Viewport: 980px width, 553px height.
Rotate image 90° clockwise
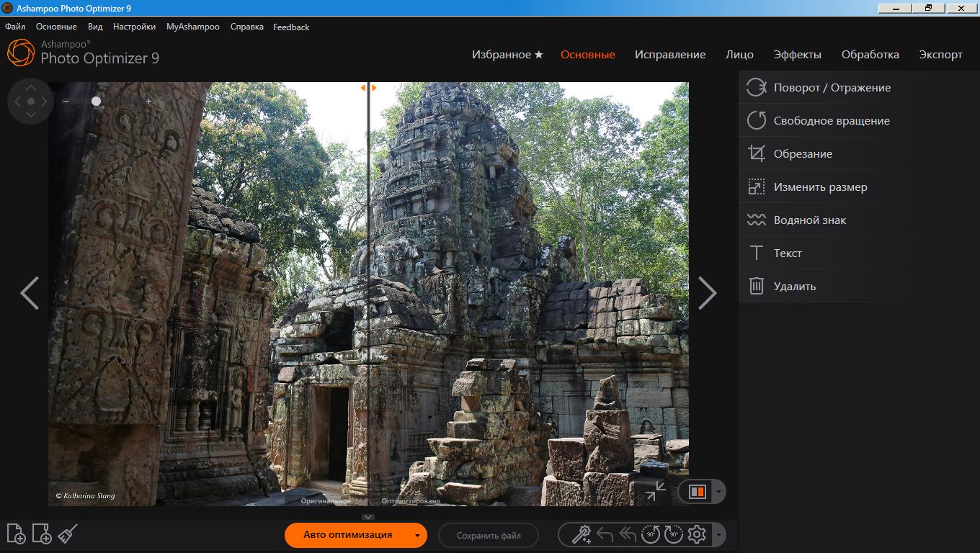[673, 534]
